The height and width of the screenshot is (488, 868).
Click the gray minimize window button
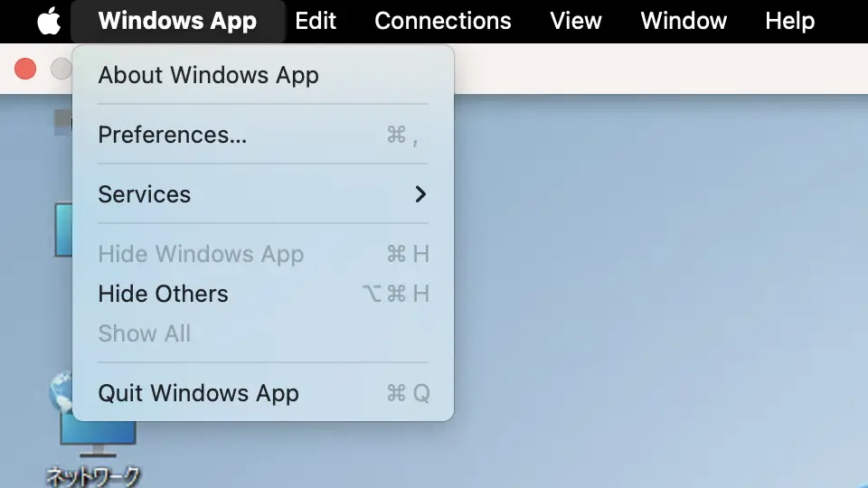[x=61, y=69]
